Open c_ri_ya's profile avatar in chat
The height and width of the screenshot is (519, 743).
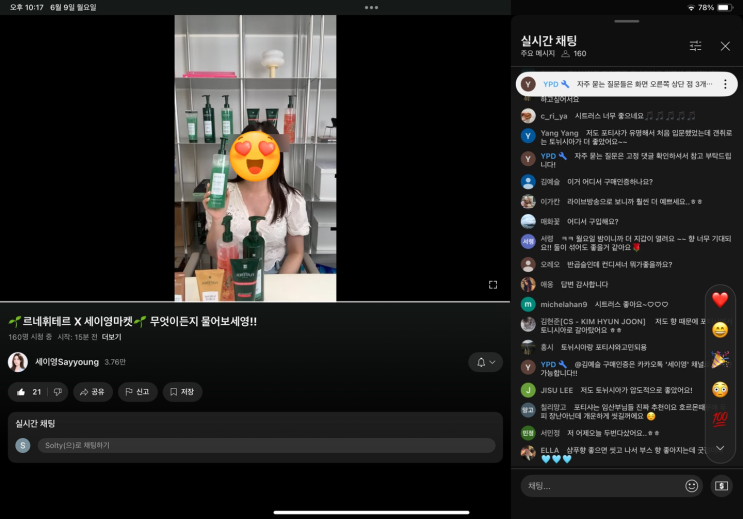click(528, 116)
